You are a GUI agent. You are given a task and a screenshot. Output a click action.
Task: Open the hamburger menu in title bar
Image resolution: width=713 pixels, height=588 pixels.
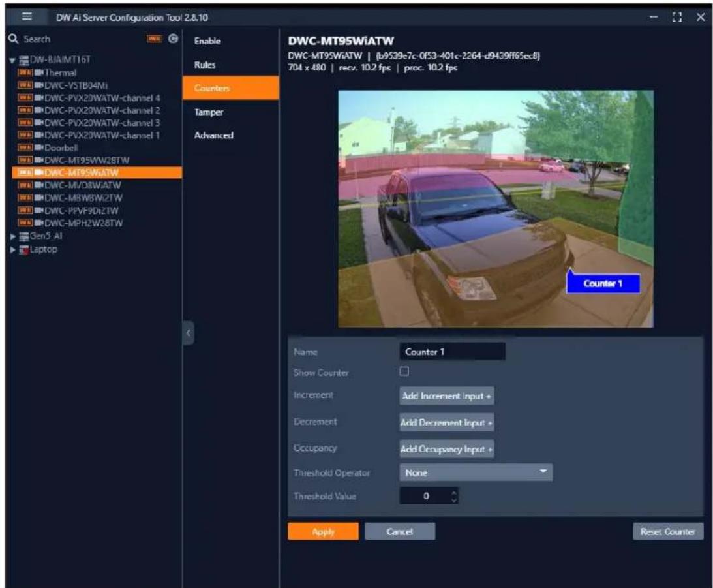pyautogui.click(x=27, y=17)
